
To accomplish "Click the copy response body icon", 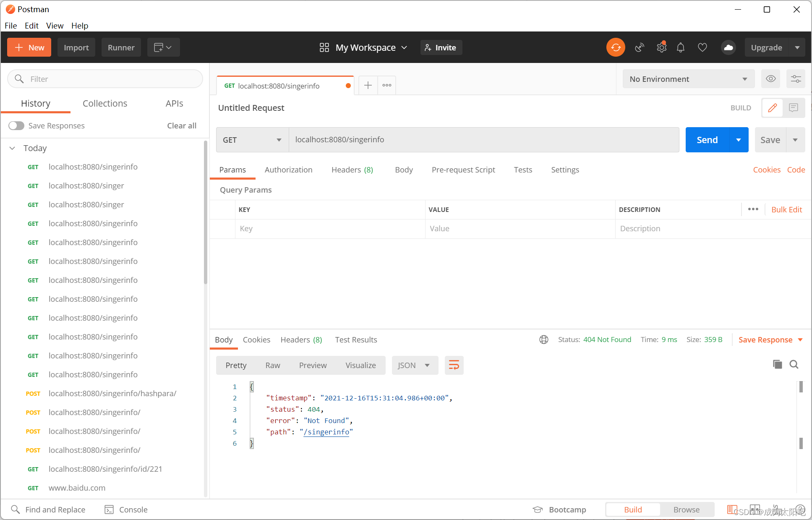I will [x=777, y=364].
